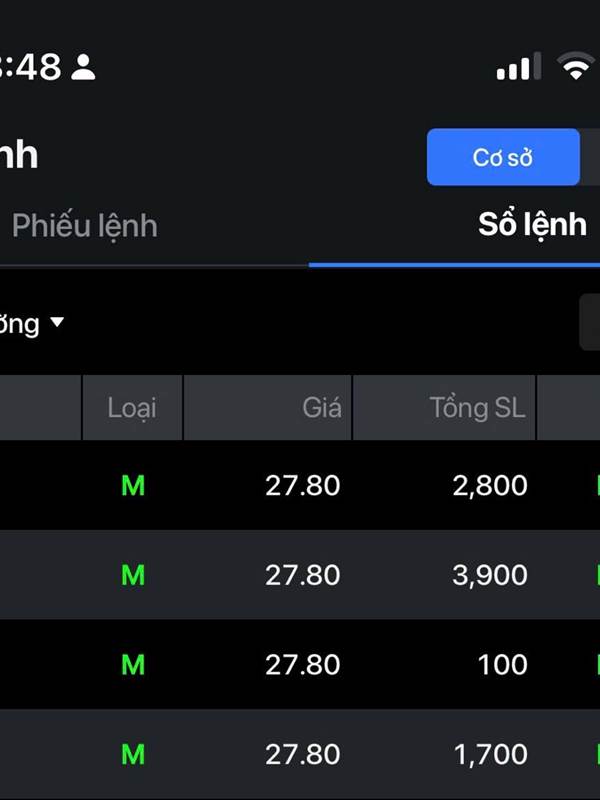This screenshot has height=800, width=600.
Task: Tap the cellular signal bars icon
Action: 514,67
